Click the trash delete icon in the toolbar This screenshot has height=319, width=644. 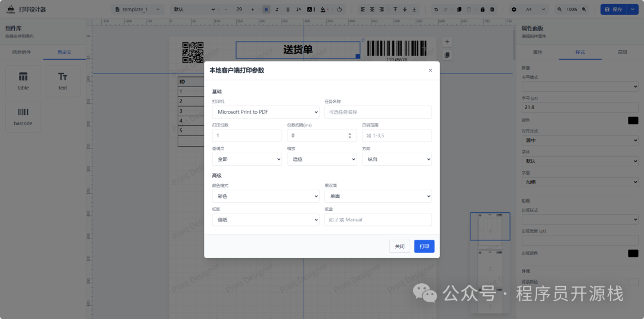pyautogui.click(x=493, y=9)
